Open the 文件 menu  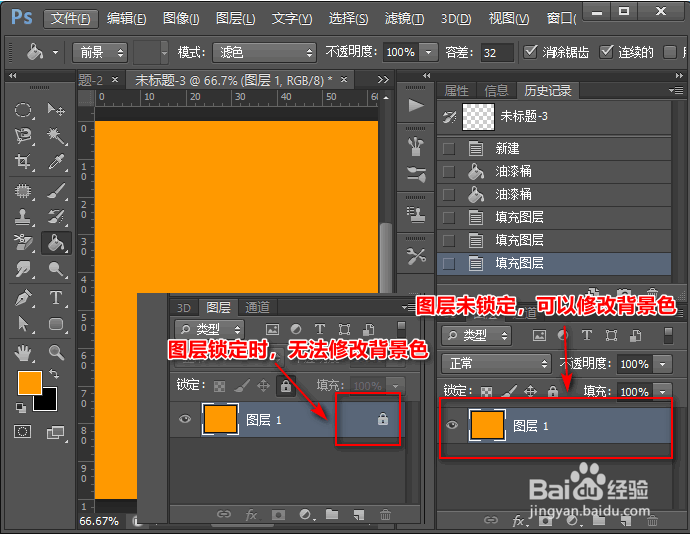[x=71, y=19]
